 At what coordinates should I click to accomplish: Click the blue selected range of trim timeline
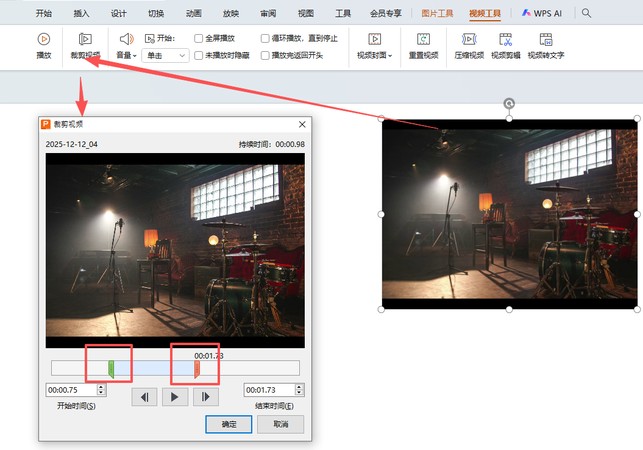pos(154,368)
